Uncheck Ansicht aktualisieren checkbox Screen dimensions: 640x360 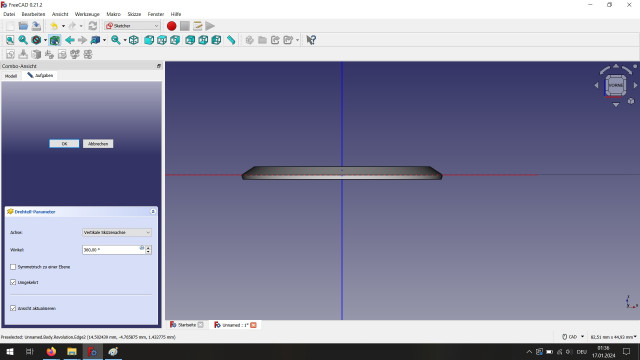(13, 308)
